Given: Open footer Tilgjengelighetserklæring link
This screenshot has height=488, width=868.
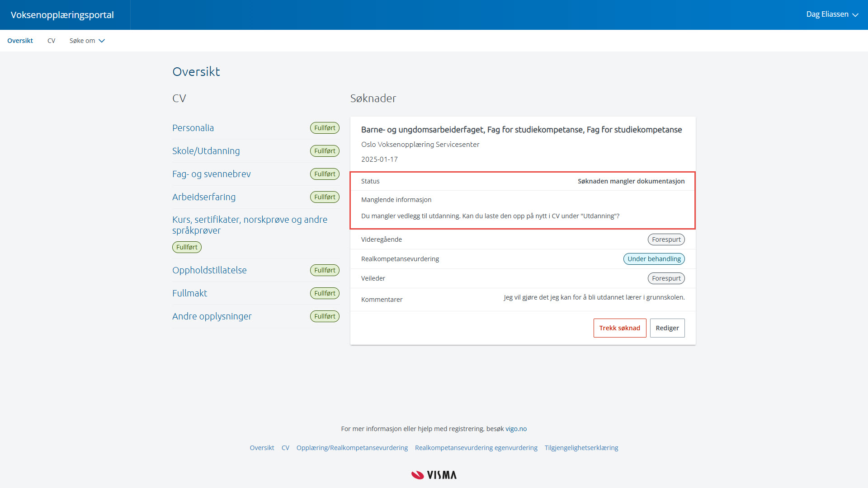Looking at the screenshot, I should click(581, 448).
